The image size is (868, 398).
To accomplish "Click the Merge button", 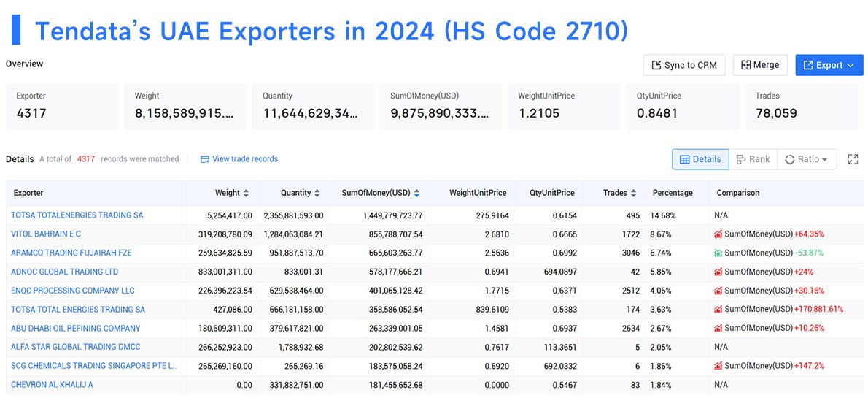I will coord(760,65).
